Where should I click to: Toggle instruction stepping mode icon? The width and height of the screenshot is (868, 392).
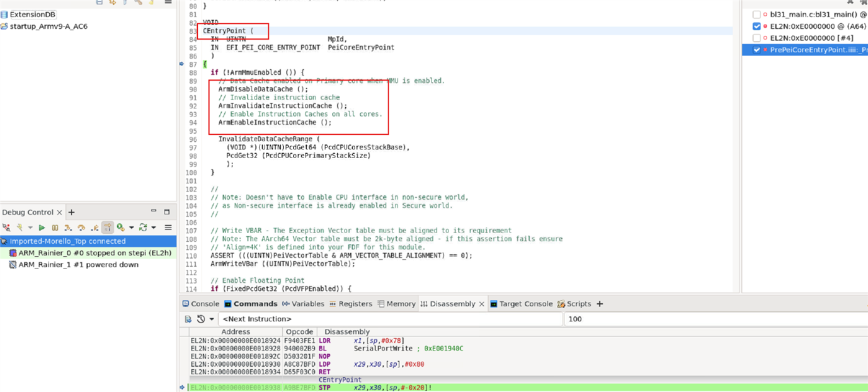point(108,228)
